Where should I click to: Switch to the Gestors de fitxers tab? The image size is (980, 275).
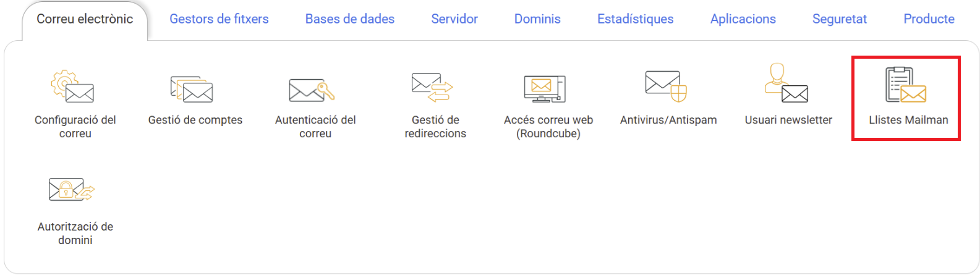[219, 19]
